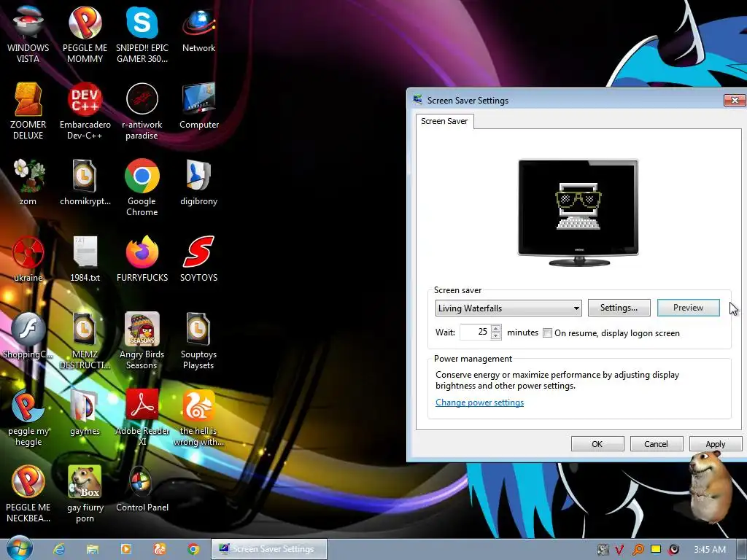Screen dimensions: 747x560
Task: Enable On resume, display logon screen
Action: (547, 332)
